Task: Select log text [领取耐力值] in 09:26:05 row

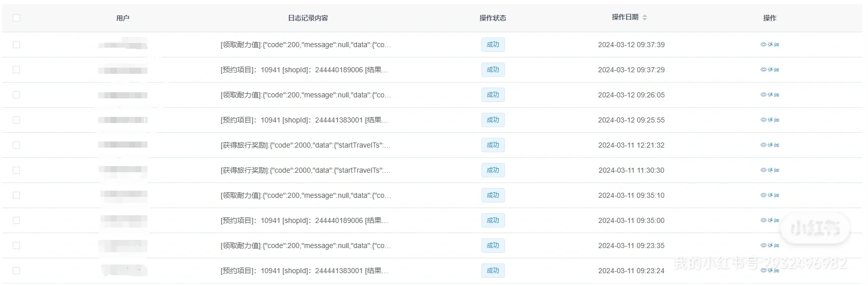Action: tap(241, 95)
